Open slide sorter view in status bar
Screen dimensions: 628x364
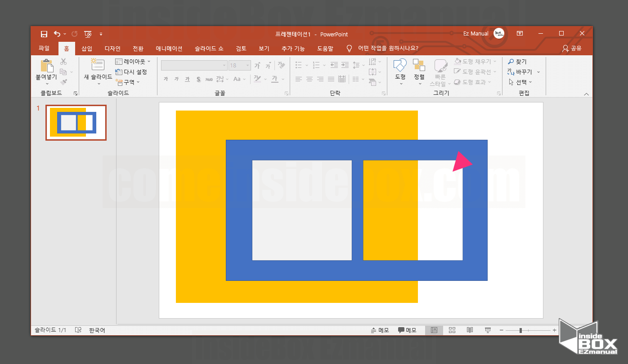pos(452,330)
